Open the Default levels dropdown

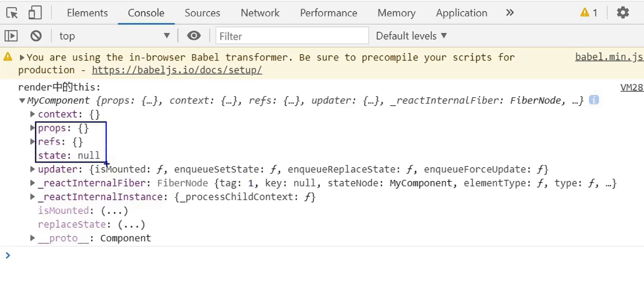(x=411, y=36)
